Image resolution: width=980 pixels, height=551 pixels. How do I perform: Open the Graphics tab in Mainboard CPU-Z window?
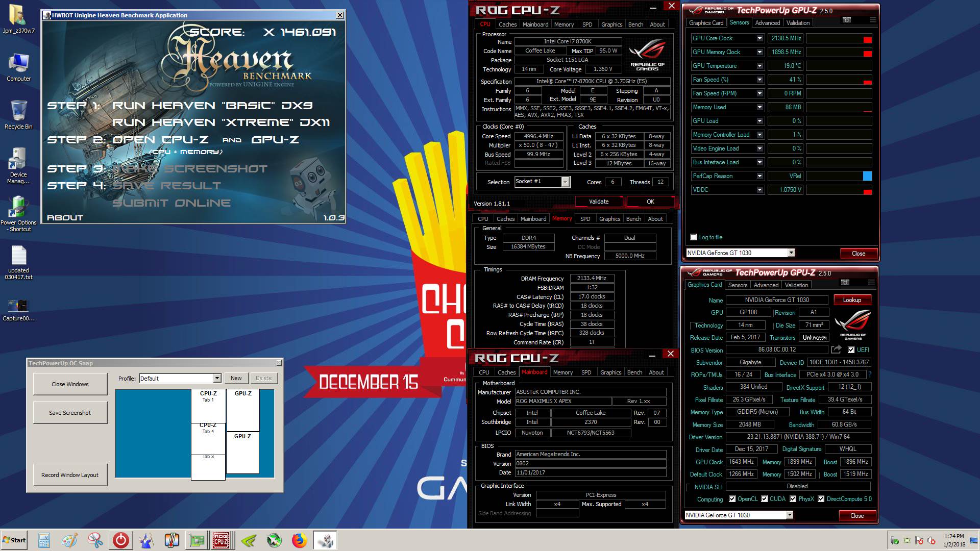pos(611,372)
